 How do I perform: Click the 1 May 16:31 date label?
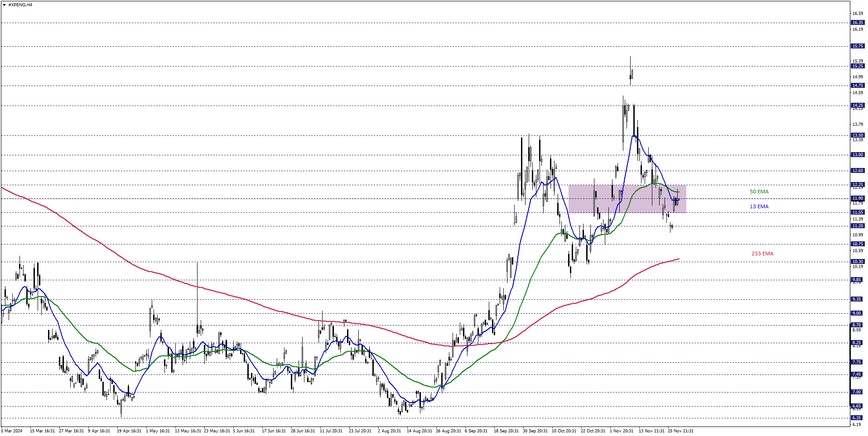click(x=158, y=431)
